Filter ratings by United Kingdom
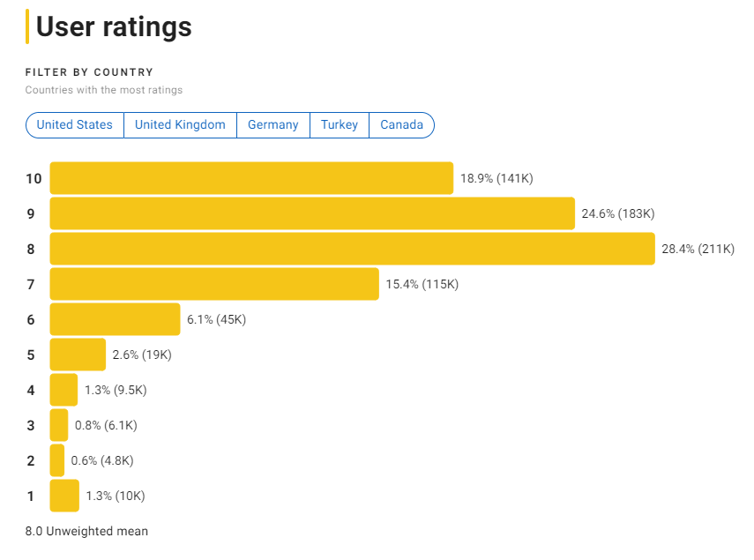 180,124
